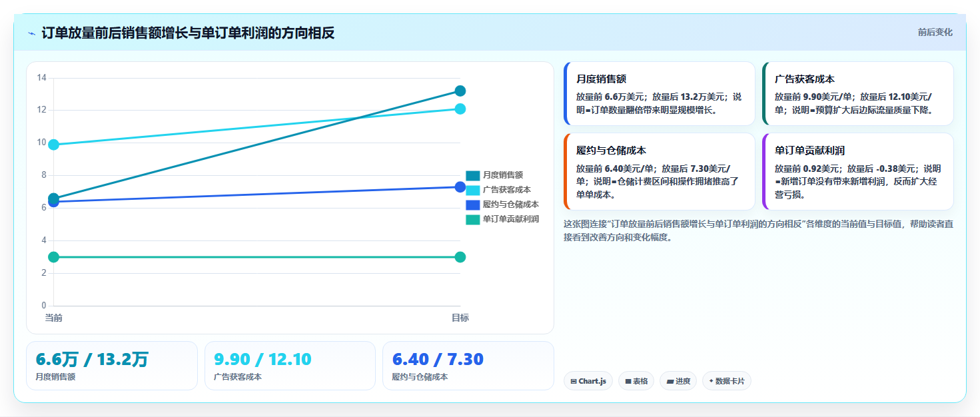The width and height of the screenshot is (980, 417).
Task: Click the 前后变化 label in header
Action: pos(935,32)
